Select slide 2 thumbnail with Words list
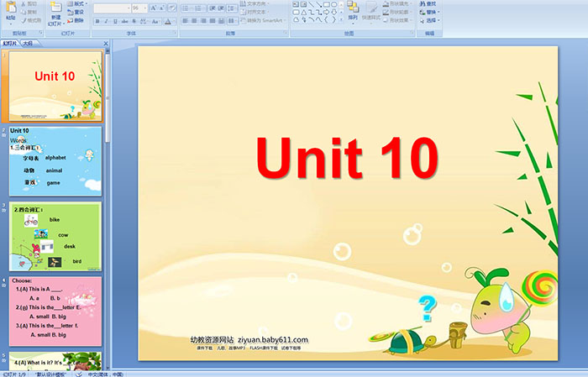This screenshot has width=588, height=377. 55,161
